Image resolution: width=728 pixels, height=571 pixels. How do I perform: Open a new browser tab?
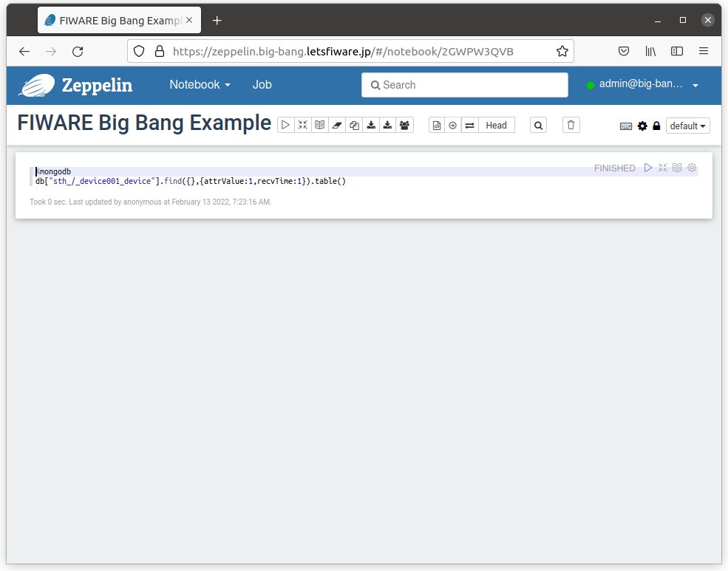pos(217,21)
